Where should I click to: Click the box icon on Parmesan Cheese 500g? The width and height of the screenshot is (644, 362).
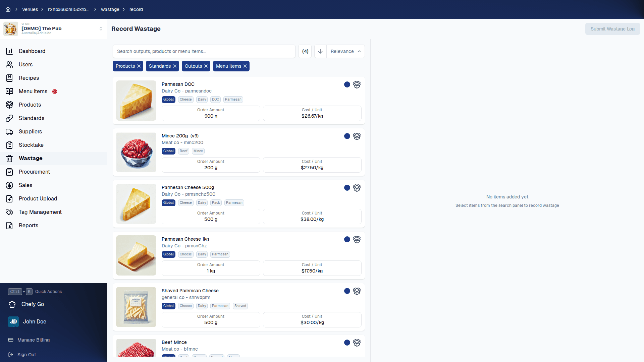pyautogui.click(x=357, y=188)
